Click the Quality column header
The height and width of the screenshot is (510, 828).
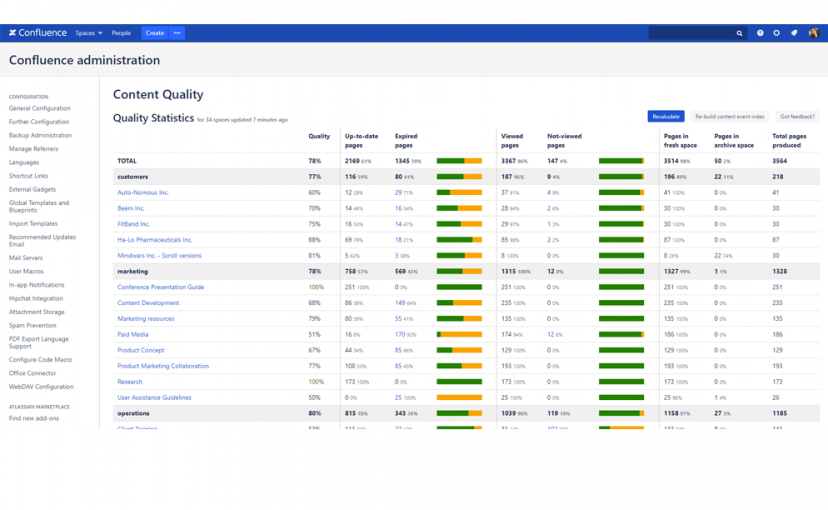319,136
